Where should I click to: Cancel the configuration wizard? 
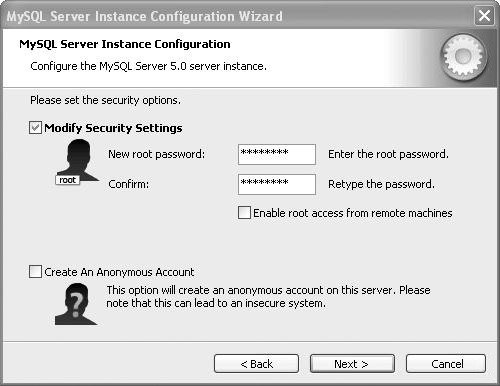coord(446,364)
